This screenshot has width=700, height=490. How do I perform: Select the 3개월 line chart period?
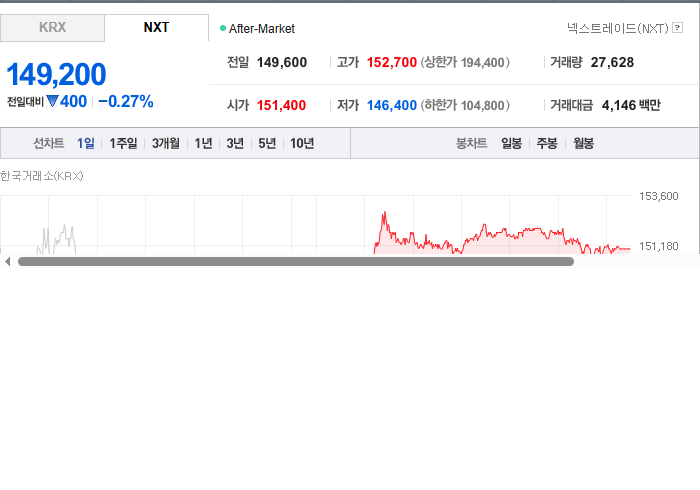pos(166,143)
